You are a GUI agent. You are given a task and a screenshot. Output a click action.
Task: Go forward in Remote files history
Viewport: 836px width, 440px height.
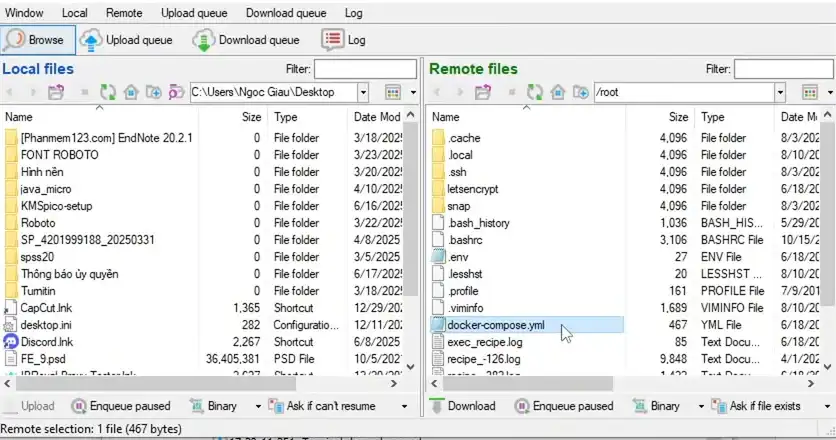(460, 92)
